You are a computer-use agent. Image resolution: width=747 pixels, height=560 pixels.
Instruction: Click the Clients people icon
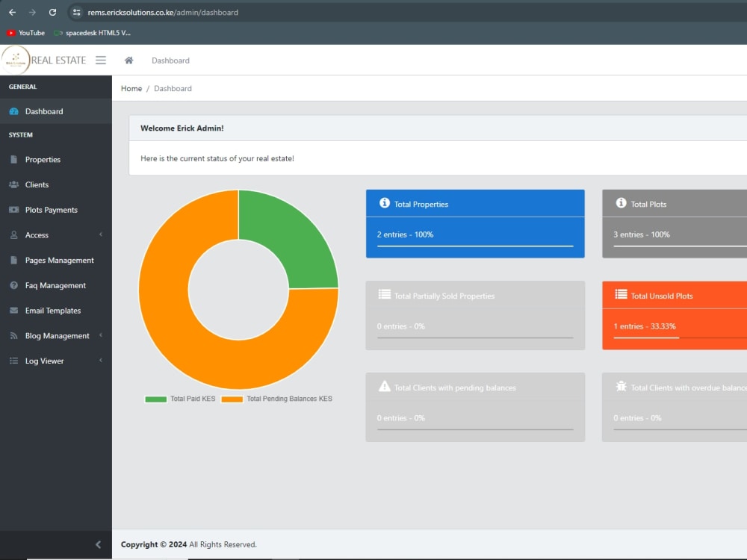coord(13,184)
